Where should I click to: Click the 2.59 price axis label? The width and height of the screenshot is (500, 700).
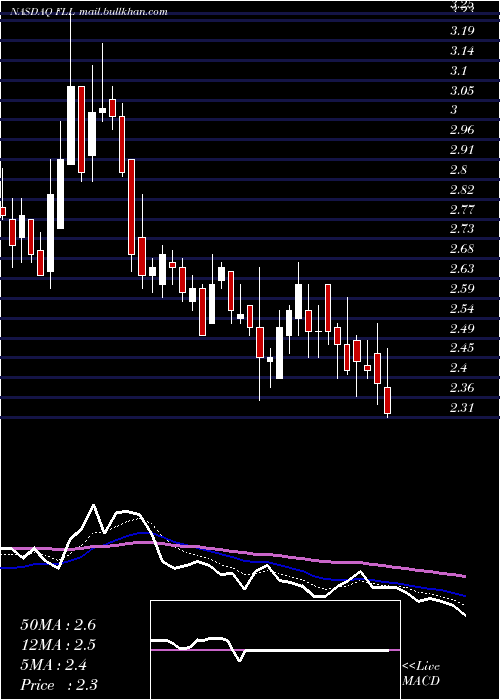462,288
